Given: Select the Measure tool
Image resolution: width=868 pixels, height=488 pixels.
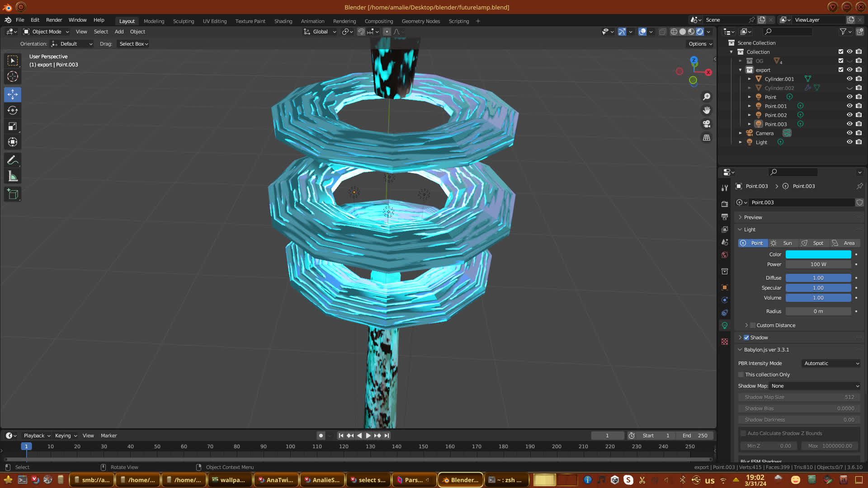Looking at the screenshot, I should coord(13,177).
